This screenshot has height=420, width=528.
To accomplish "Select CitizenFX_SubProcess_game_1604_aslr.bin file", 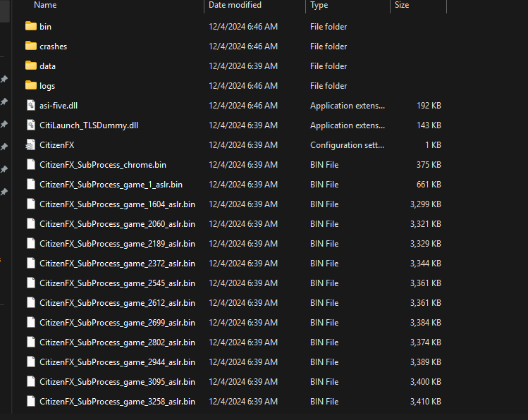I will (x=117, y=204).
